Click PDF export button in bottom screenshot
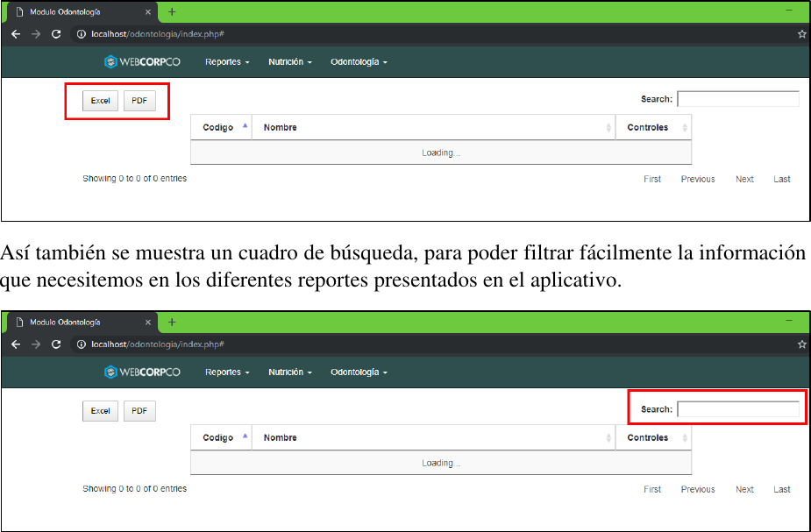This screenshot has width=811, height=532. (x=139, y=411)
